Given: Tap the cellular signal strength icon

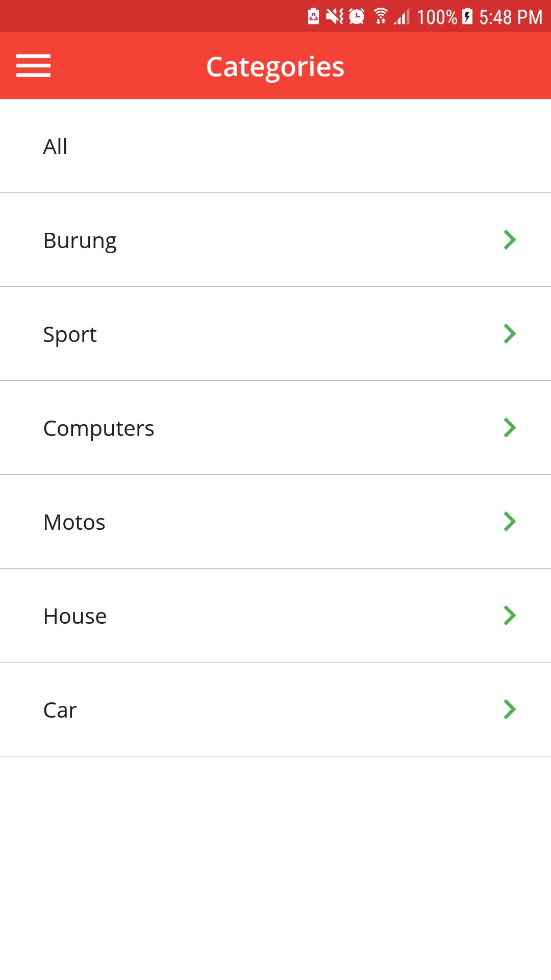Looking at the screenshot, I should click(x=402, y=18).
